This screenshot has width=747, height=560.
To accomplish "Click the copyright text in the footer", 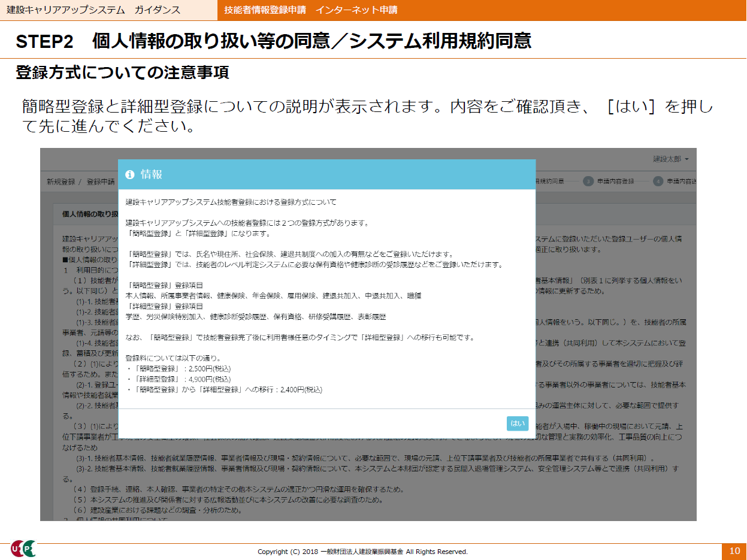I will [x=362, y=552].
